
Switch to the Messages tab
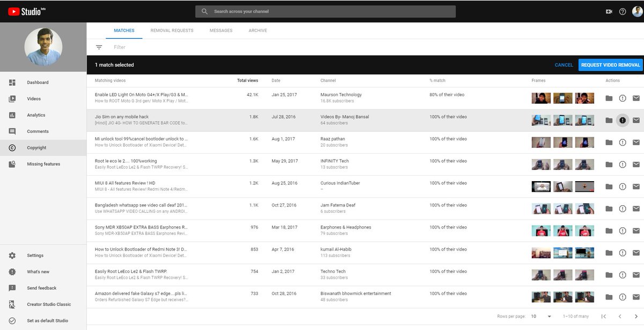tap(221, 31)
